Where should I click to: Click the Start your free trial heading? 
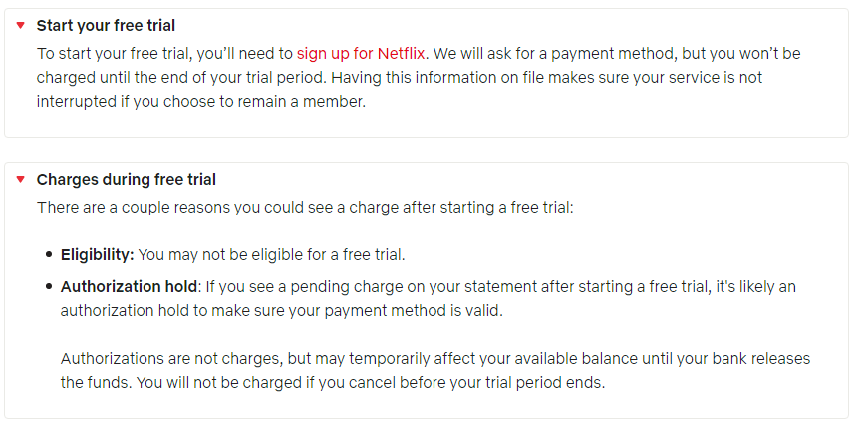click(106, 26)
